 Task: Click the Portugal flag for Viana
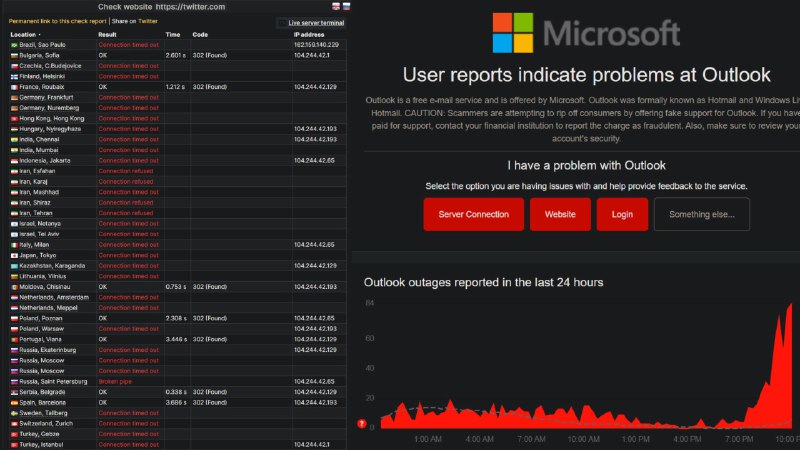click(x=14, y=339)
